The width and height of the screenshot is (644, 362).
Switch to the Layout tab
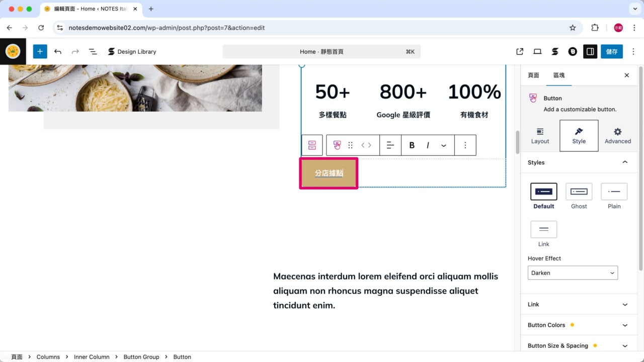pyautogui.click(x=540, y=136)
